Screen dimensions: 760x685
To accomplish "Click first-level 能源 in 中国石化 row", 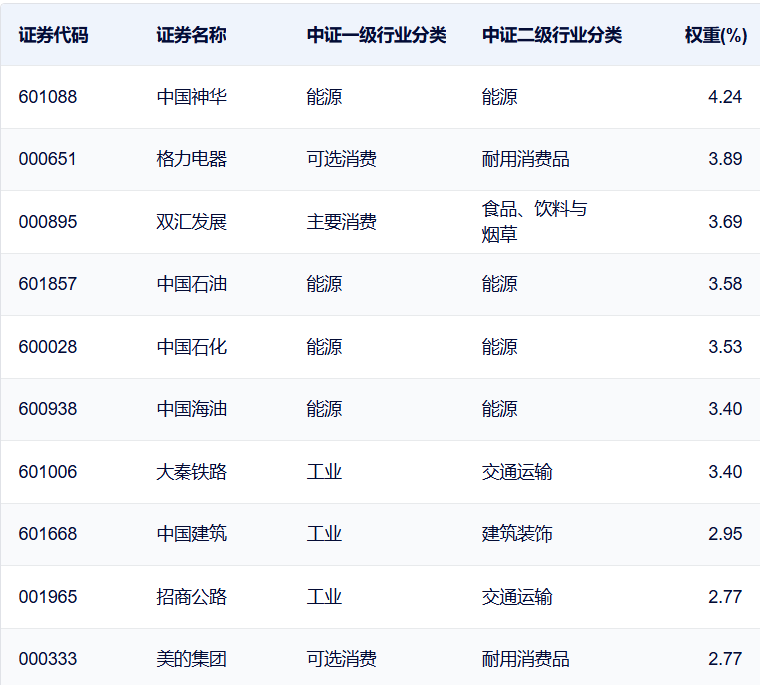I will pos(324,347).
